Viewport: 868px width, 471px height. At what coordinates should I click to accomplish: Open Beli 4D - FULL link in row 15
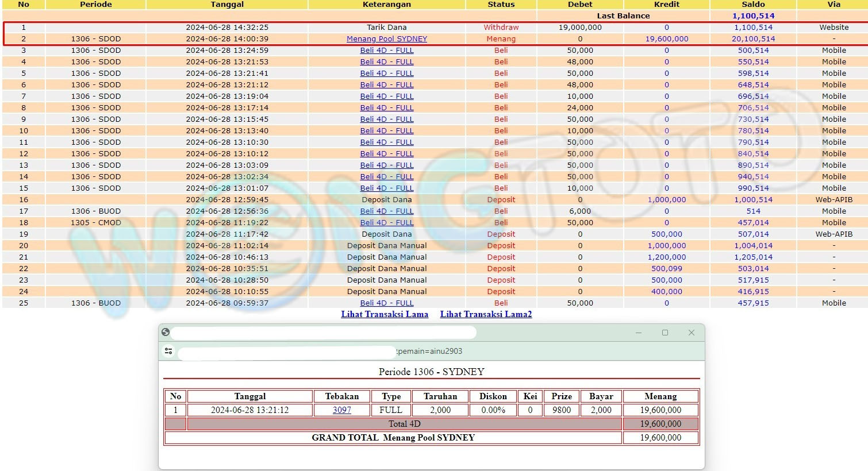click(386, 188)
